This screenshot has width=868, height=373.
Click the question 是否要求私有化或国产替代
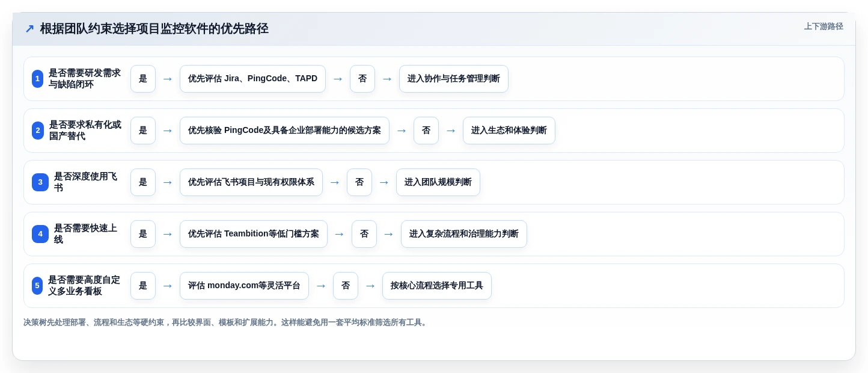[85, 131]
